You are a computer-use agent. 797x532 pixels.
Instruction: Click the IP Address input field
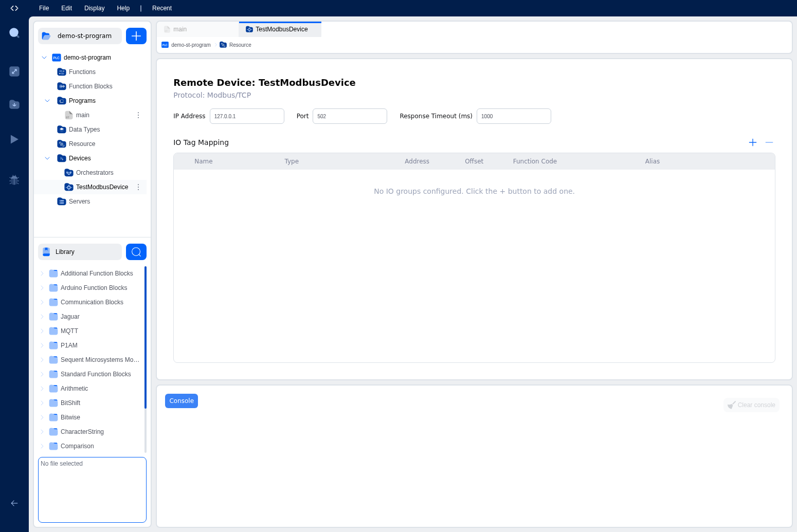point(247,116)
